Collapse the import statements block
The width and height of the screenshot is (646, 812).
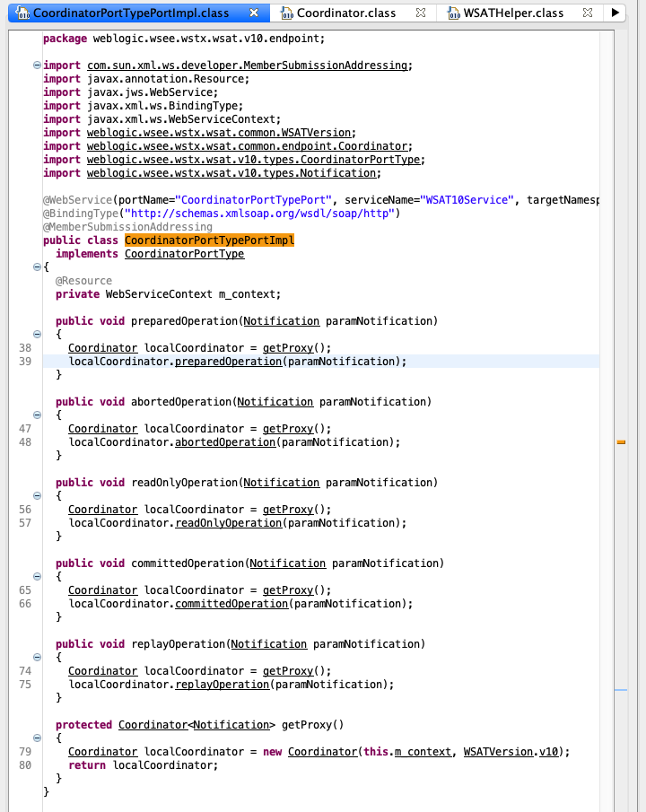(x=37, y=65)
